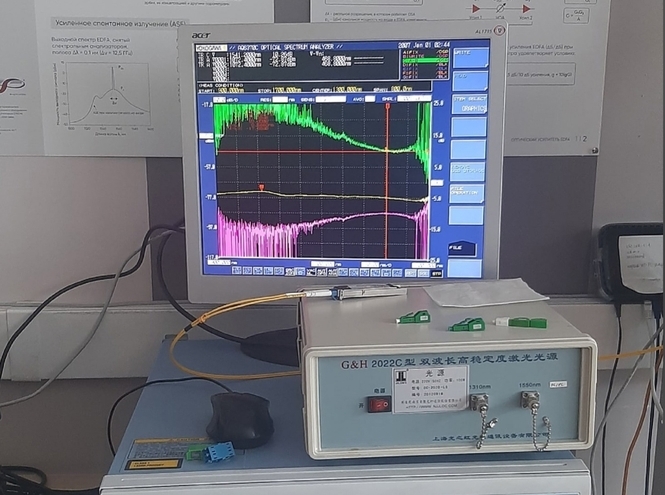Click the date and time readout
665x495 pixels.
[423, 45]
